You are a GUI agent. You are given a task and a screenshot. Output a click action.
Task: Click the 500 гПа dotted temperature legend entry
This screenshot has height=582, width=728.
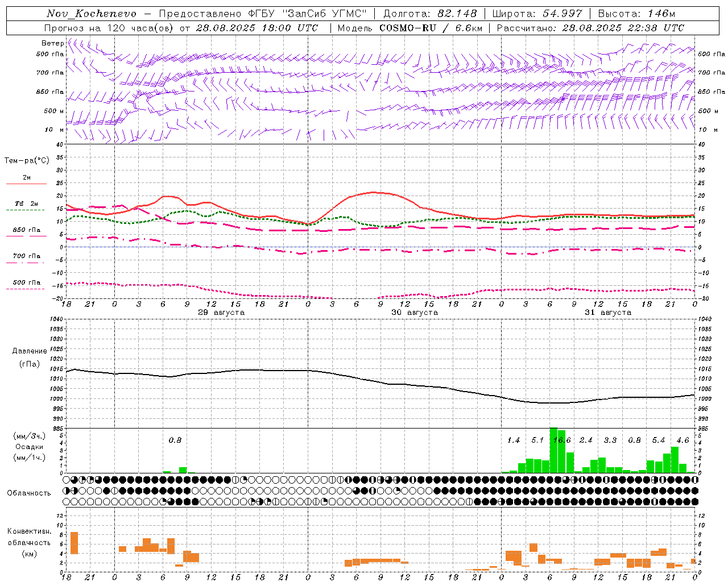point(26,282)
